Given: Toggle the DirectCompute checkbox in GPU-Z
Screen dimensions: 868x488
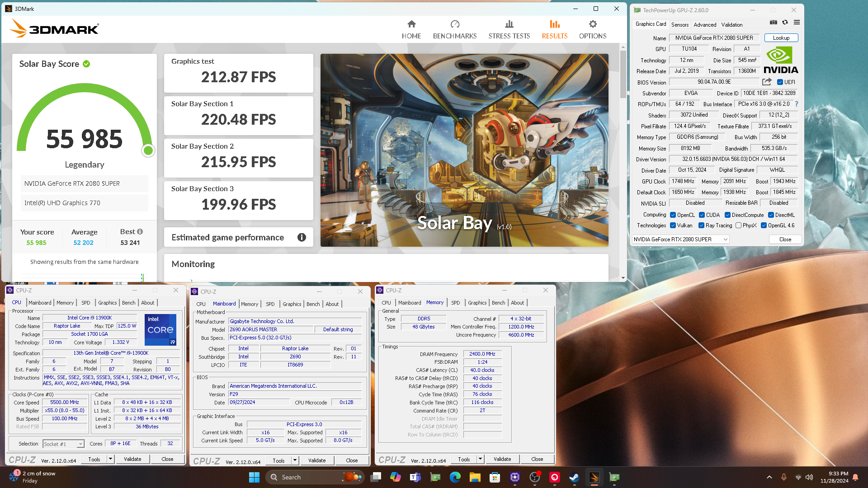Looking at the screenshot, I should (727, 215).
